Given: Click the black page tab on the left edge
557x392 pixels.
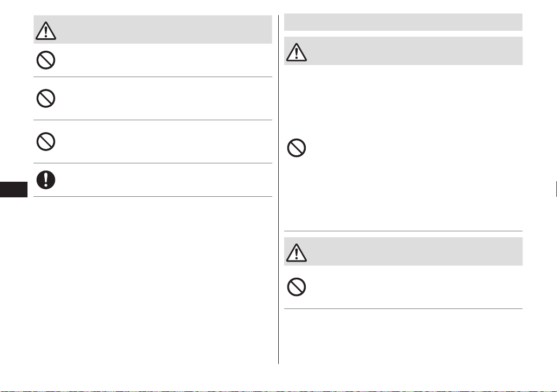Looking at the screenshot, I should [x=14, y=189].
